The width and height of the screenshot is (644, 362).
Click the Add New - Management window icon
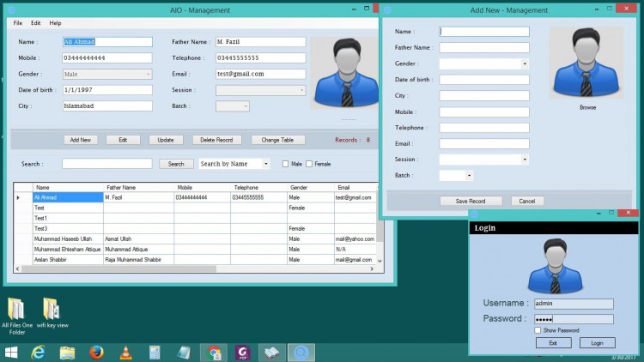(387, 9)
